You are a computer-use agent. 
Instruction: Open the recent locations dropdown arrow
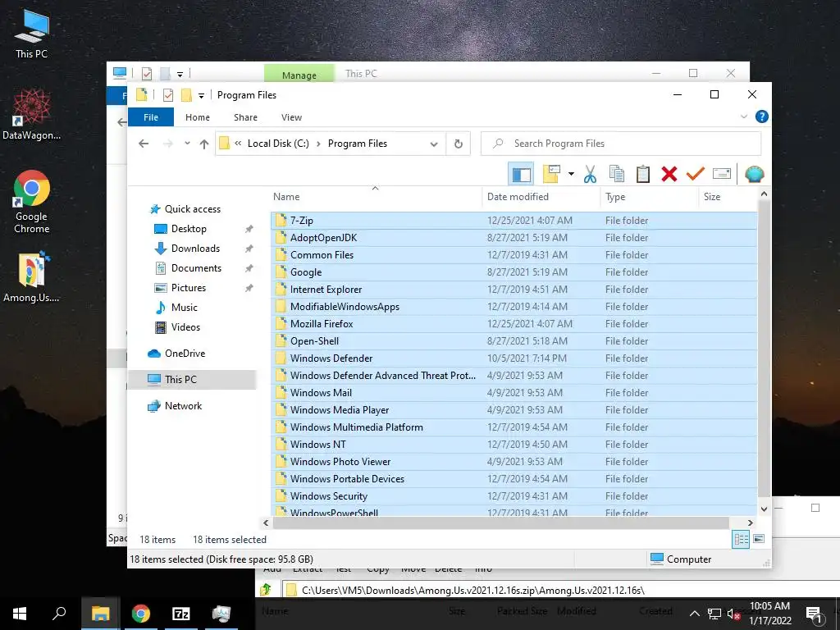coord(187,144)
